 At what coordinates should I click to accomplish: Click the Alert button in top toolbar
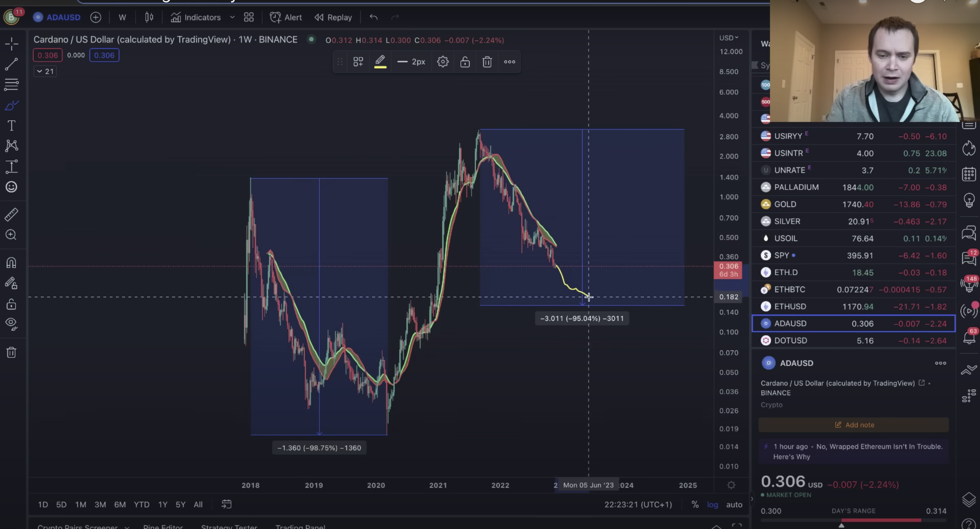click(x=286, y=17)
